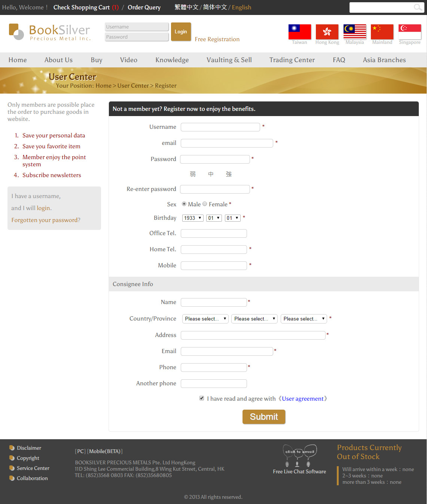
Task: Click the search magnifier icon
Action: click(418, 7)
